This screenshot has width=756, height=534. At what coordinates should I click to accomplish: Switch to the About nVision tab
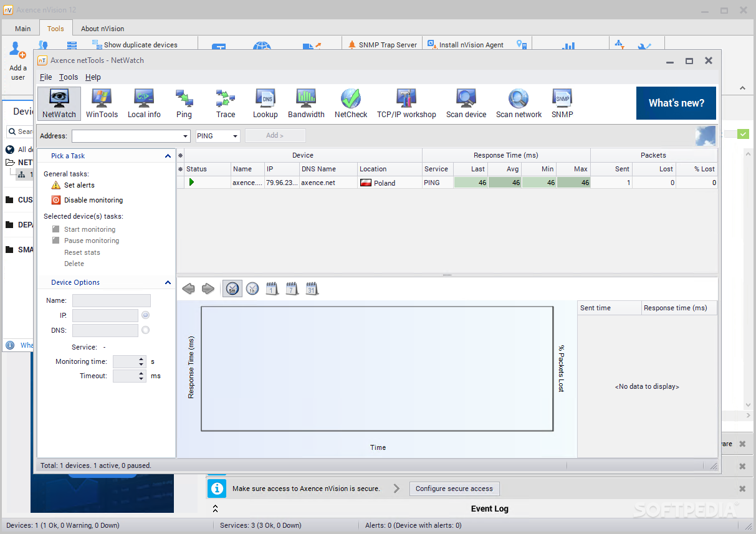pyautogui.click(x=102, y=29)
